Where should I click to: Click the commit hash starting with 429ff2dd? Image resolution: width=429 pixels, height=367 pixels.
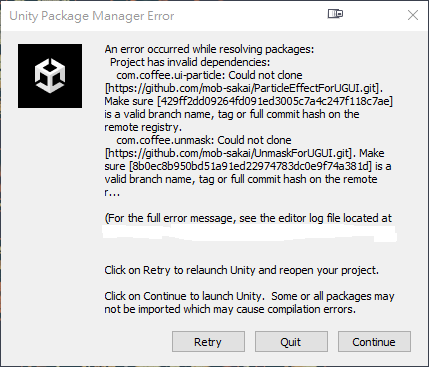[275, 101]
